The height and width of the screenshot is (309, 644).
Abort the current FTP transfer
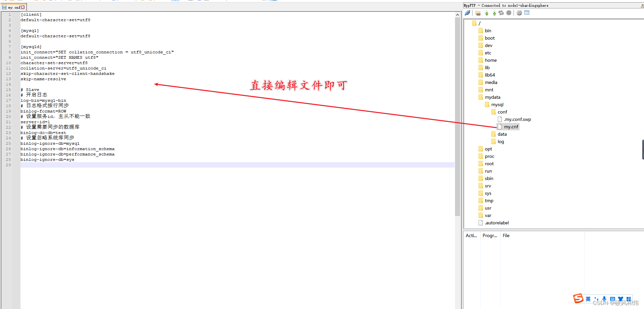(x=508, y=13)
